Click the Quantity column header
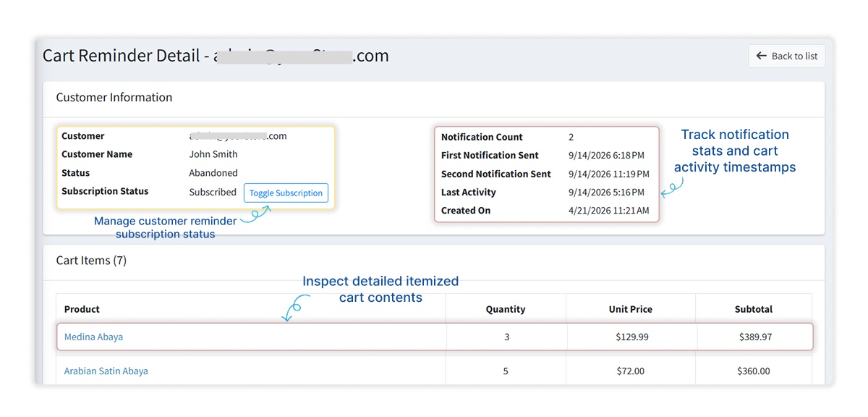The image size is (868, 417). pos(506,309)
